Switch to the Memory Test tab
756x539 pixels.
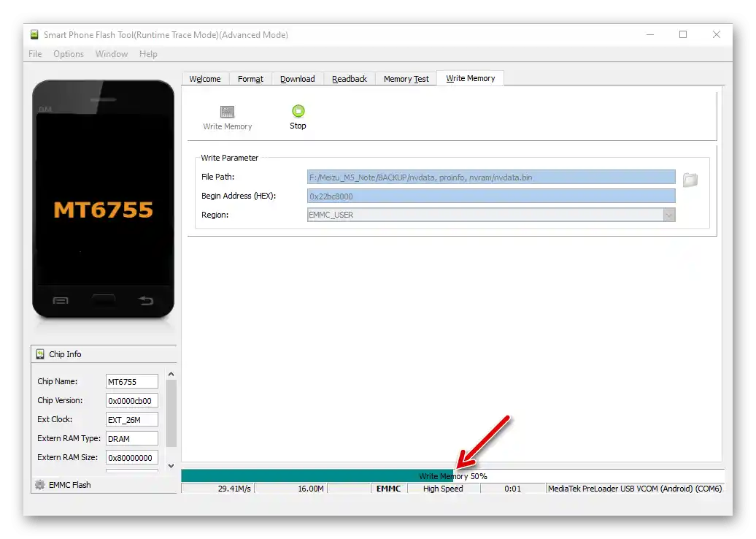tap(406, 79)
